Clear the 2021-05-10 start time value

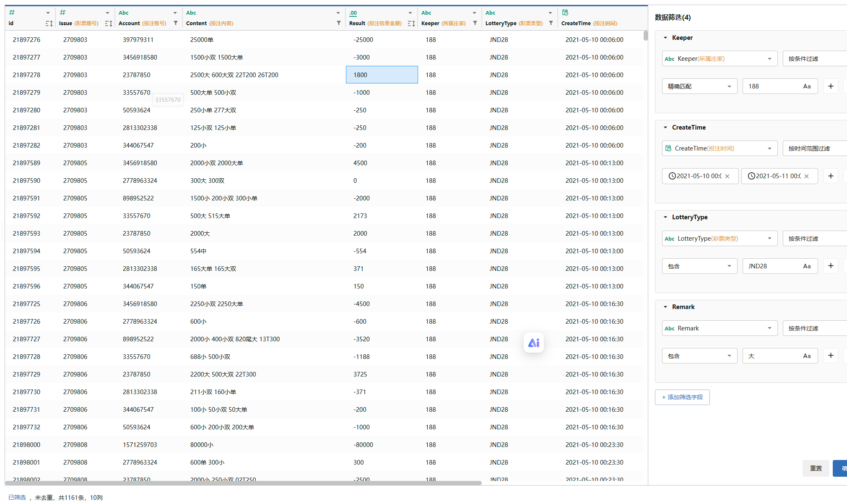727,176
